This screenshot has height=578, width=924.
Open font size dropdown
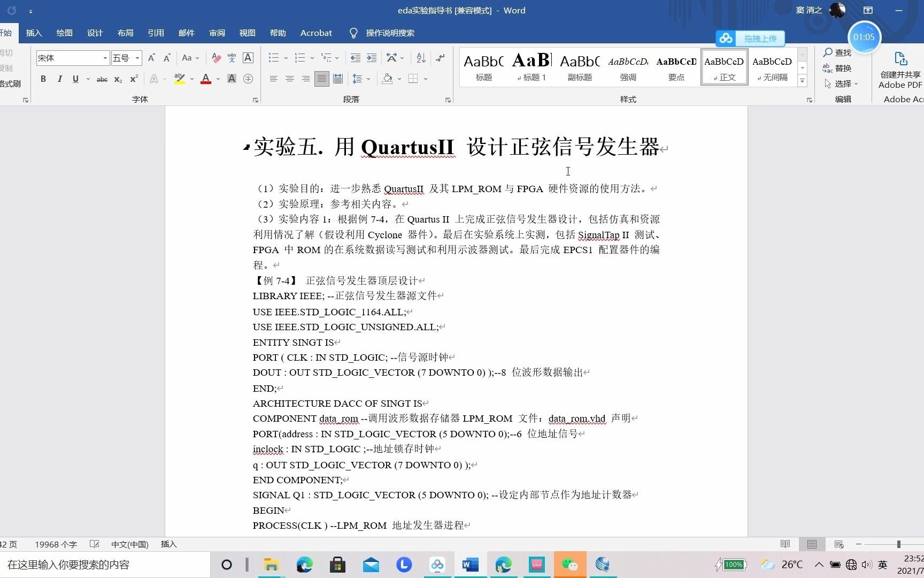pos(137,58)
